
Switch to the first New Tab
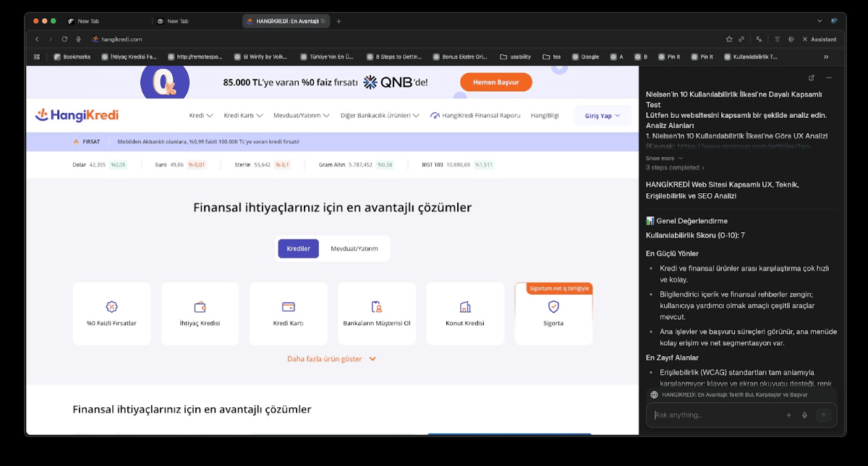click(x=108, y=21)
